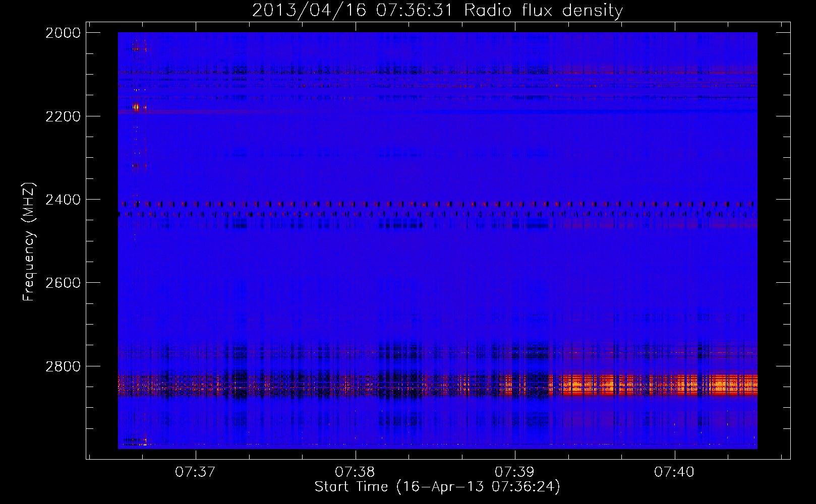The height and width of the screenshot is (504, 816).
Task: Click the 07:40 time tick label
Action: click(674, 472)
